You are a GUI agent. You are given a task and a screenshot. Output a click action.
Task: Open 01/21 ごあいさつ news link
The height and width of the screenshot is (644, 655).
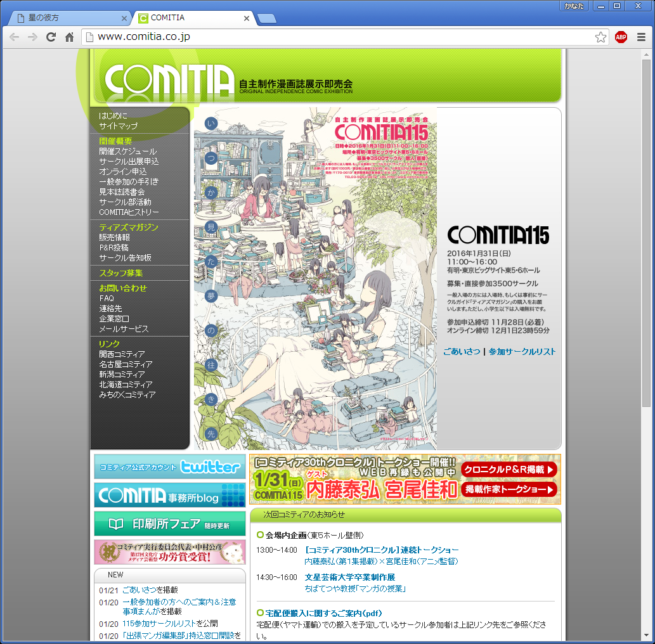138,590
